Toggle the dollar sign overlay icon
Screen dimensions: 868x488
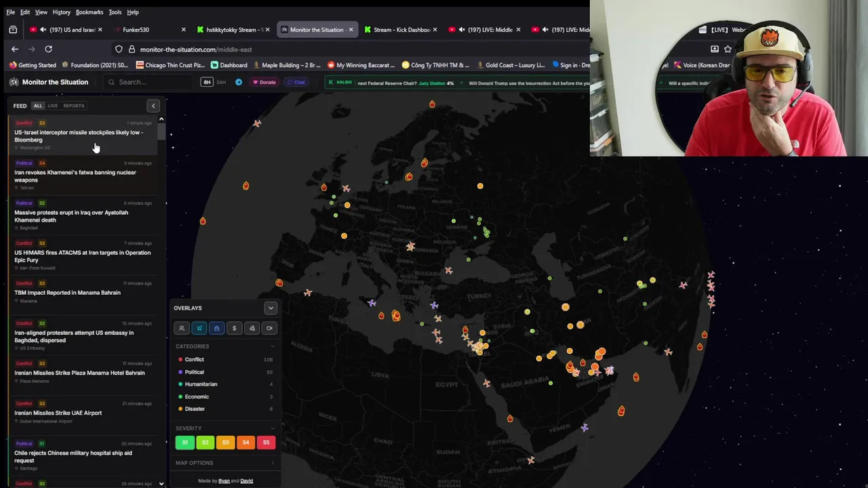click(x=235, y=328)
